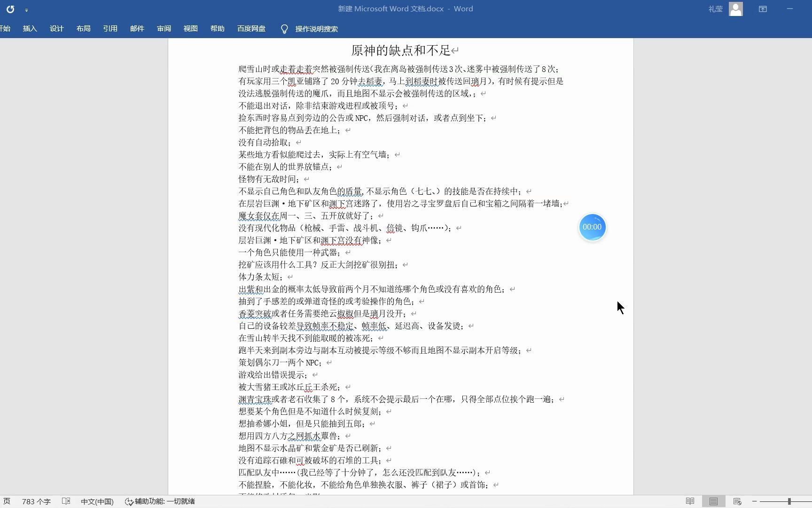
Task: Open the Ribbon Display Options icon
Action: click(763, 9)
